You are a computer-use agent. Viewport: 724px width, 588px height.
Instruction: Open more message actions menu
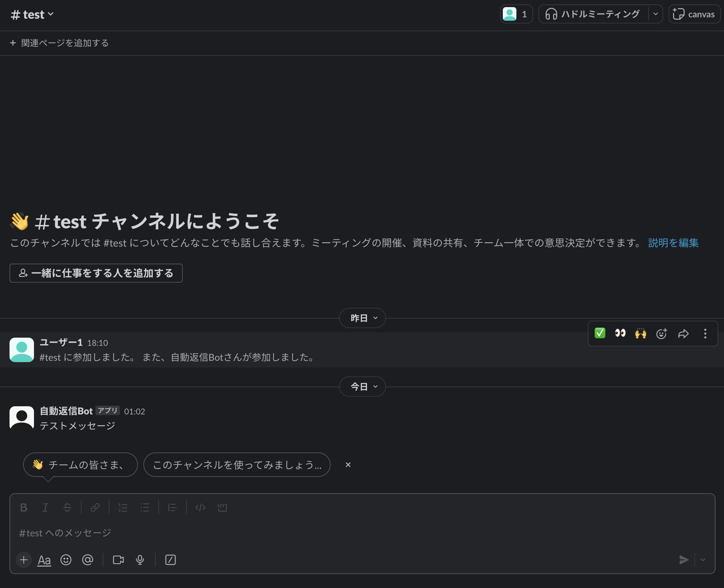click(x=705, y=334)
